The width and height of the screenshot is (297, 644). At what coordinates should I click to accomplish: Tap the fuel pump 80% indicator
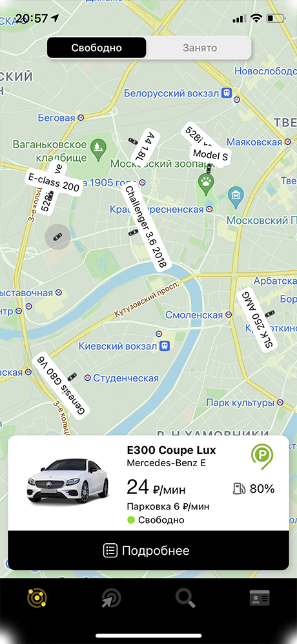tap(254, 489)
